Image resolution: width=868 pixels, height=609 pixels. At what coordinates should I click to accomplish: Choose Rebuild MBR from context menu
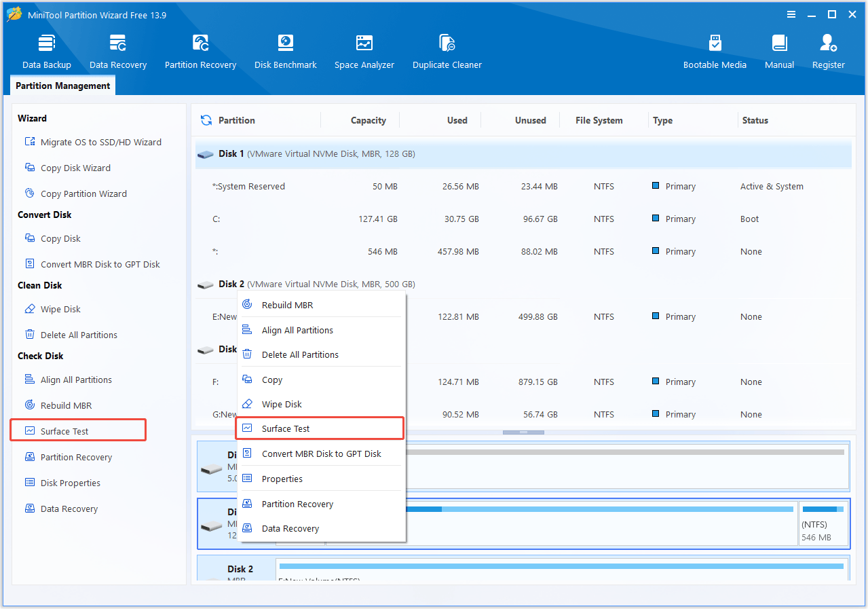click(x=320, y=305)
